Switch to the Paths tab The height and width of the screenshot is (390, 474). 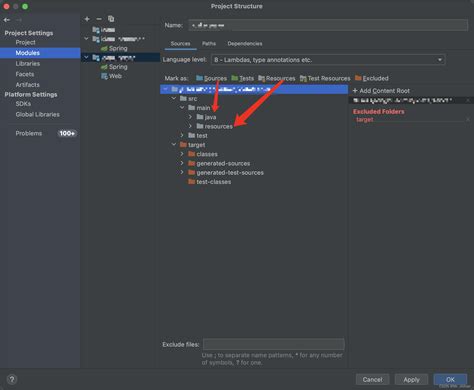click(x=209, y=44)
